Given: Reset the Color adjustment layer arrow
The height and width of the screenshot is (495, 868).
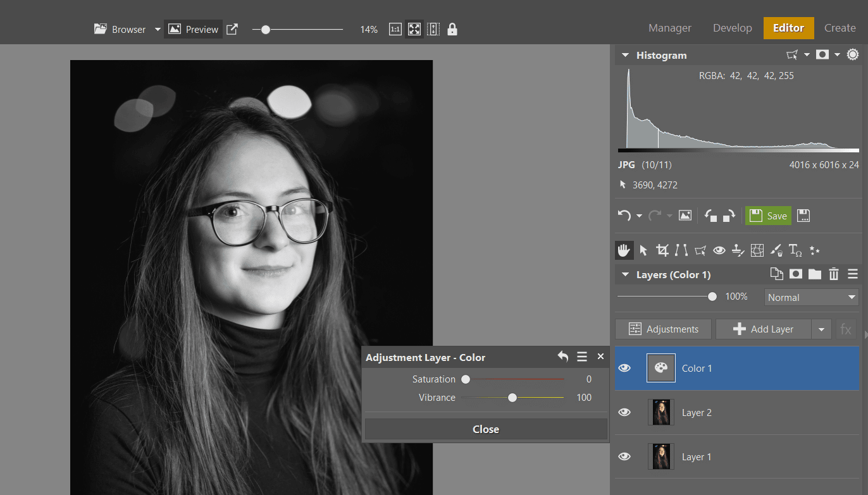Looking at the screenshot, I should point(563,357).
